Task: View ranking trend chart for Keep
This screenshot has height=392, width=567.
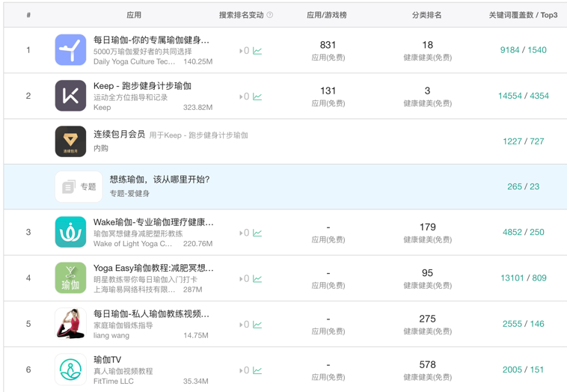Action: click(x=257, y=97)
